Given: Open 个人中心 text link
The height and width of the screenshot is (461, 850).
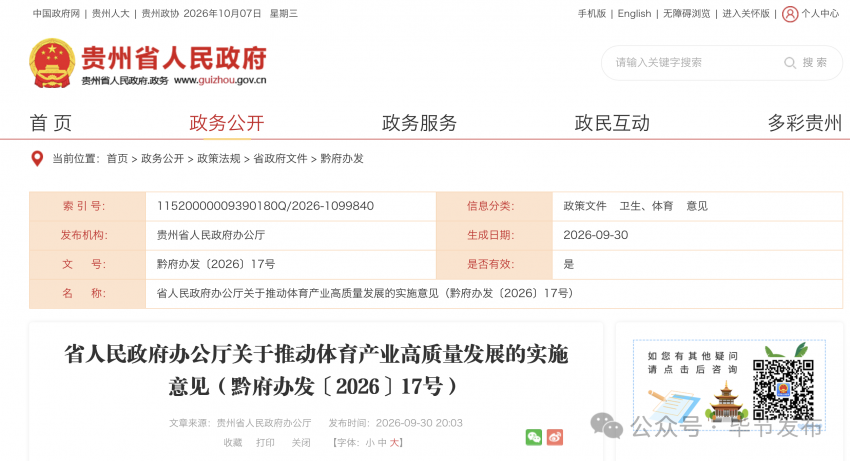Looking at the screenshot, I should point(820,14).
